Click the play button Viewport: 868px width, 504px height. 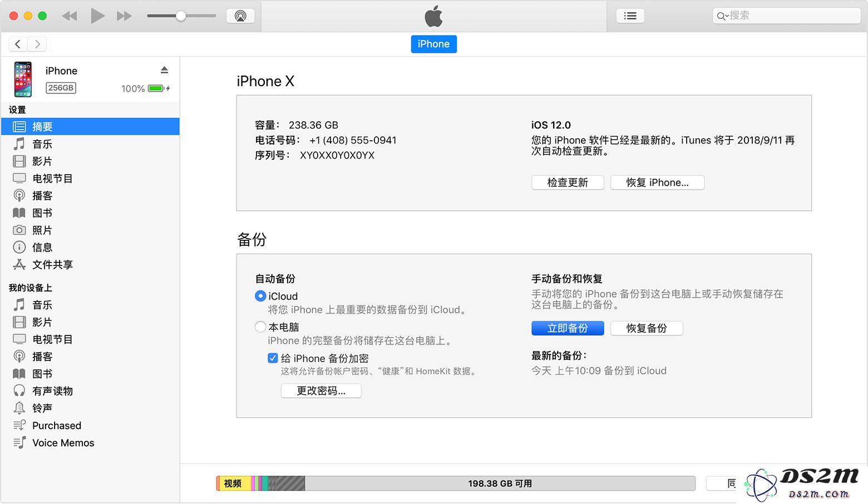coord(97,16)
